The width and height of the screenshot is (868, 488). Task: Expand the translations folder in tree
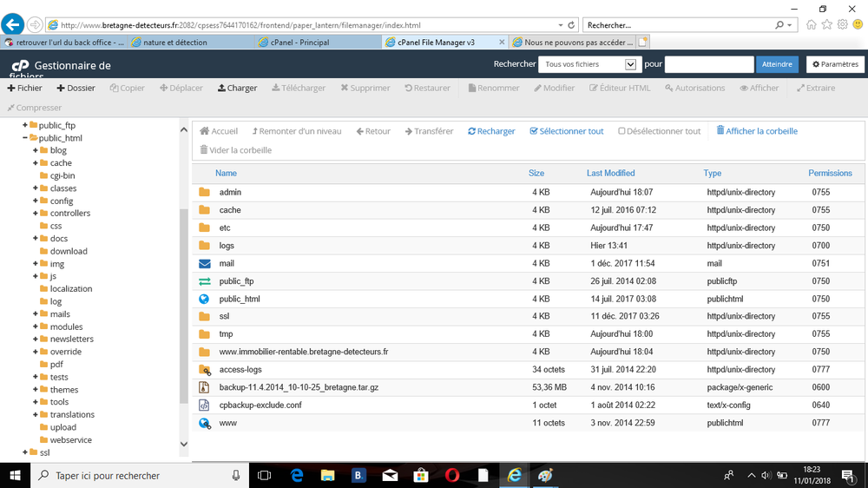tap(36, 414)
